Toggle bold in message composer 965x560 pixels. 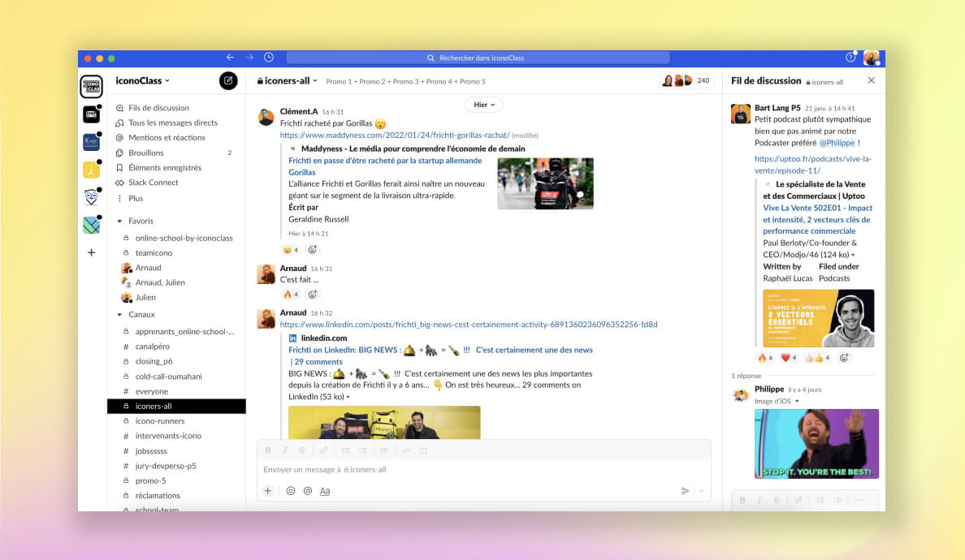click(x=268, y=450)
